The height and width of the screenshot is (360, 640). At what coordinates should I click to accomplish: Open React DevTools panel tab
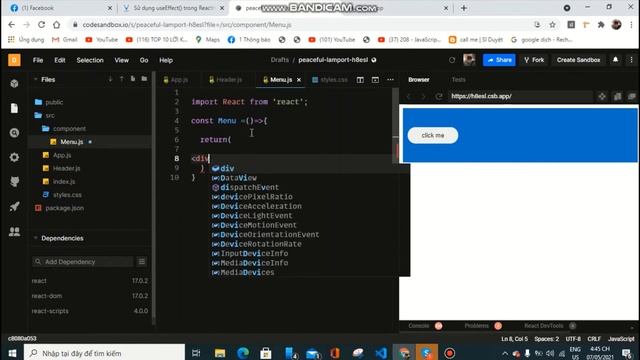(x=544, y=326)
